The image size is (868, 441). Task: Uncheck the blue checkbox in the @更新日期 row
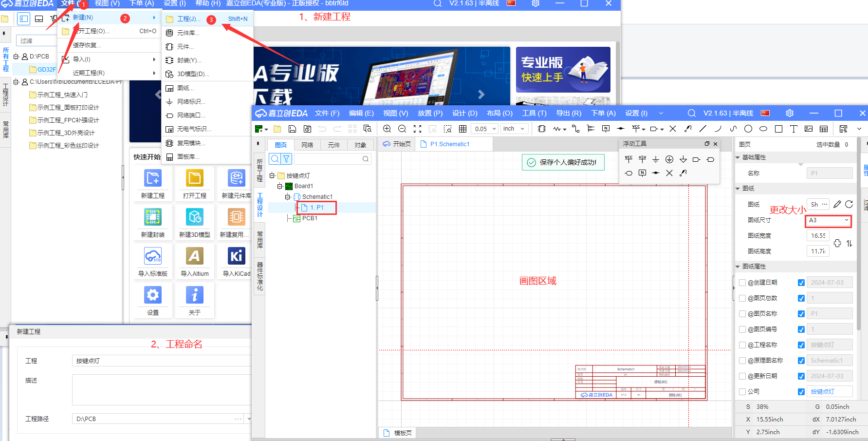(801, 376)
